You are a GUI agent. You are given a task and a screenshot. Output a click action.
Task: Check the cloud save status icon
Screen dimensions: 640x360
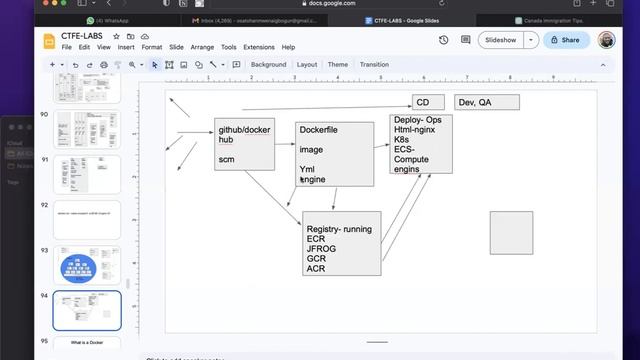145,36
